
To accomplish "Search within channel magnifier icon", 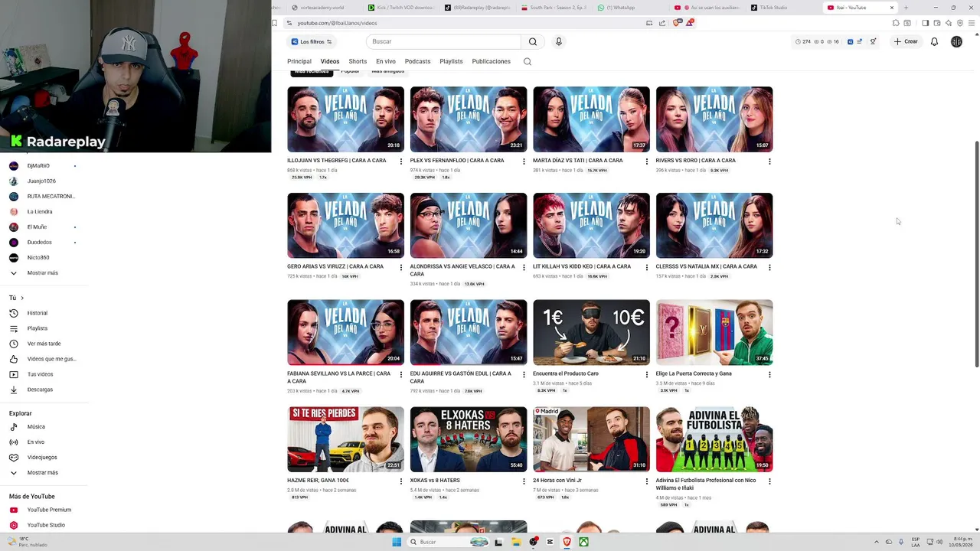I will (528, 61).
